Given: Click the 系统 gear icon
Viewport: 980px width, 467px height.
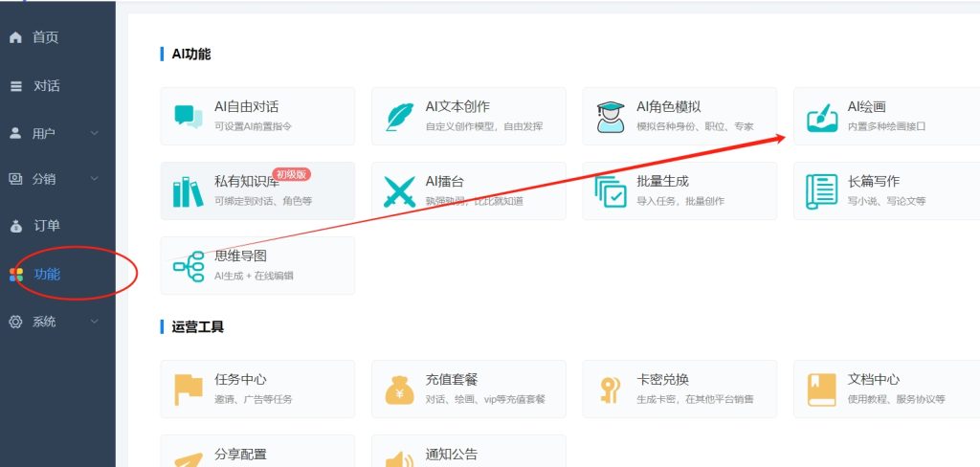Looking at the screenshot, I should click(15, 322).
